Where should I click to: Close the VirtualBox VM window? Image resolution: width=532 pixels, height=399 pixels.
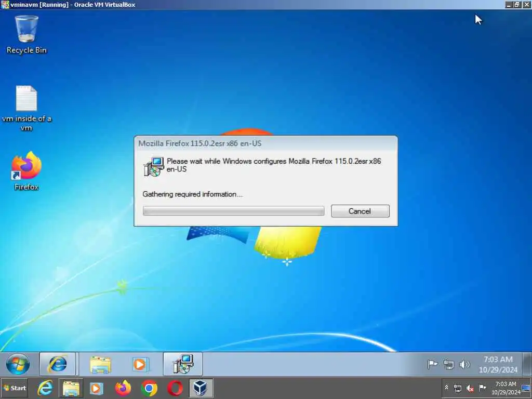pos(526,5)
